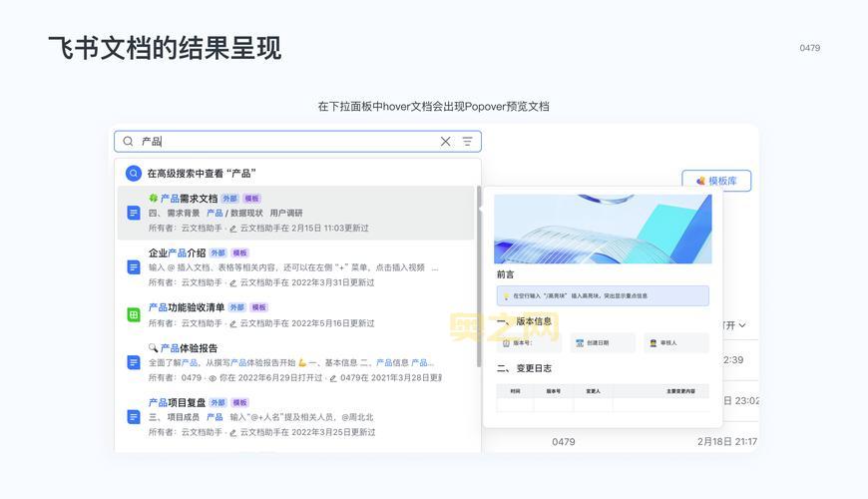
Task: Click the 前言 heading in preview
Action: coord(505,274)
